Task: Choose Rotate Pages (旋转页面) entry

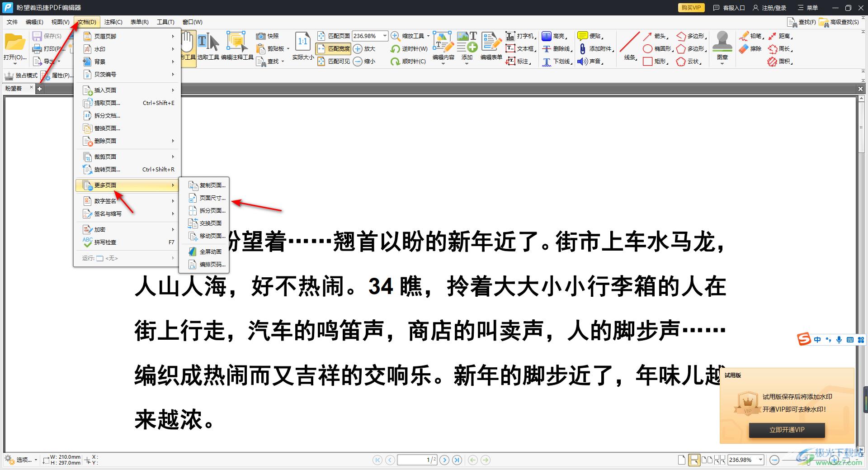Action: tap(127, 169)
